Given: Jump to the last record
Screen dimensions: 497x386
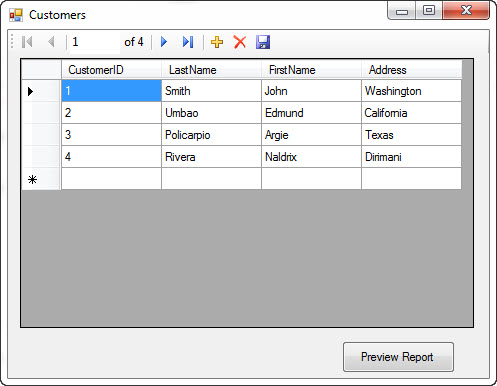Looking at the screenshot, I should [x=188, y=42].
